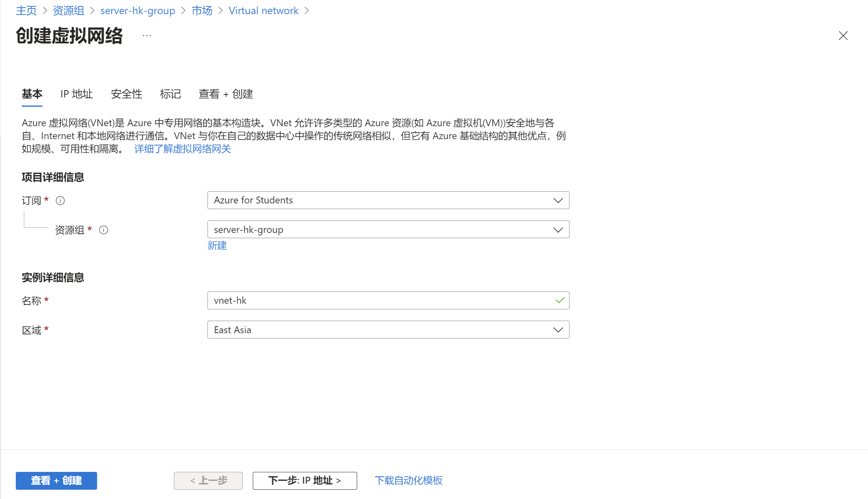Close the create virtual network pane
The width and height of the screenshot is (868, 499).
pyautogui.click(x=843, y=36)
